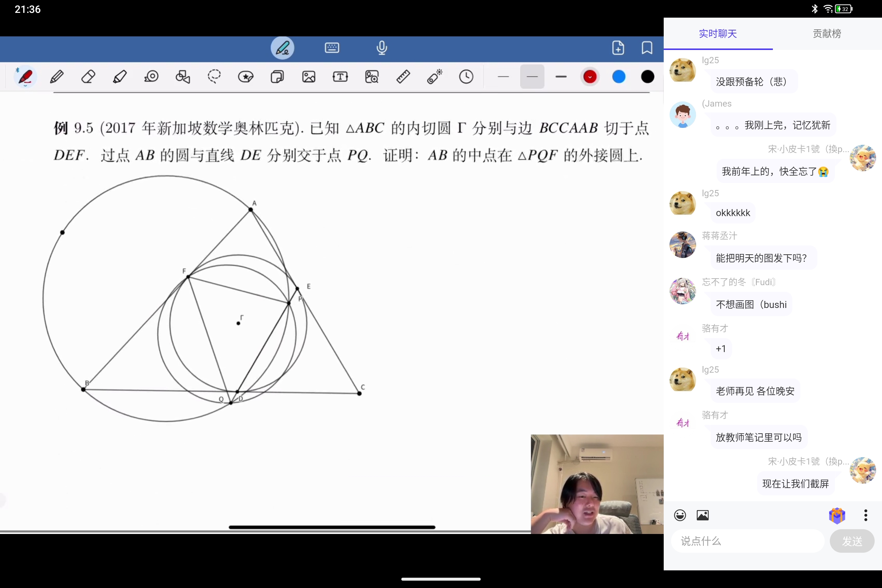Open lg25 avatar on 没跟预备轮 message
The image size is (882, 588).
683,69
